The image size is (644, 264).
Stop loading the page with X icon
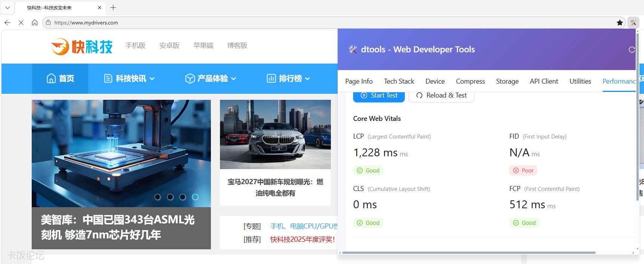21,23
